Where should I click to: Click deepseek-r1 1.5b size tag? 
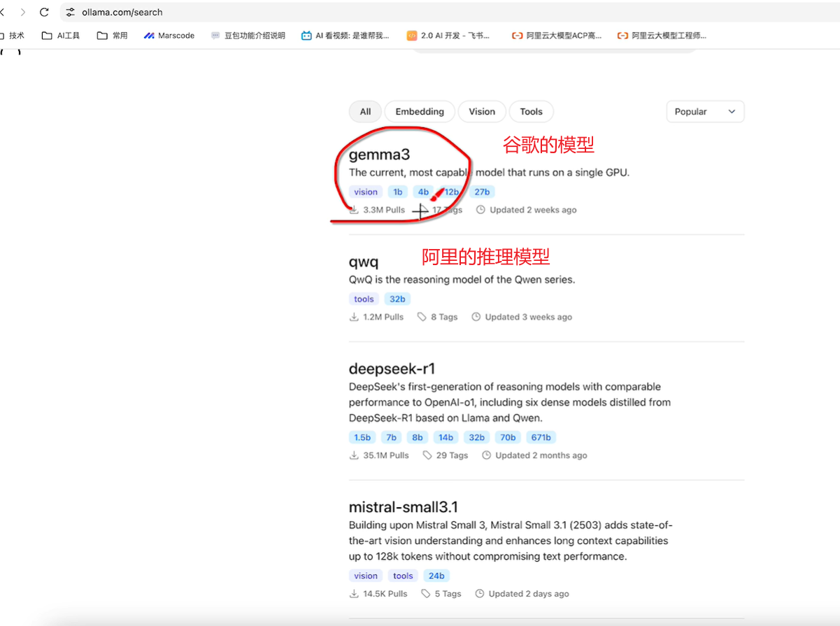click(362, 437)
